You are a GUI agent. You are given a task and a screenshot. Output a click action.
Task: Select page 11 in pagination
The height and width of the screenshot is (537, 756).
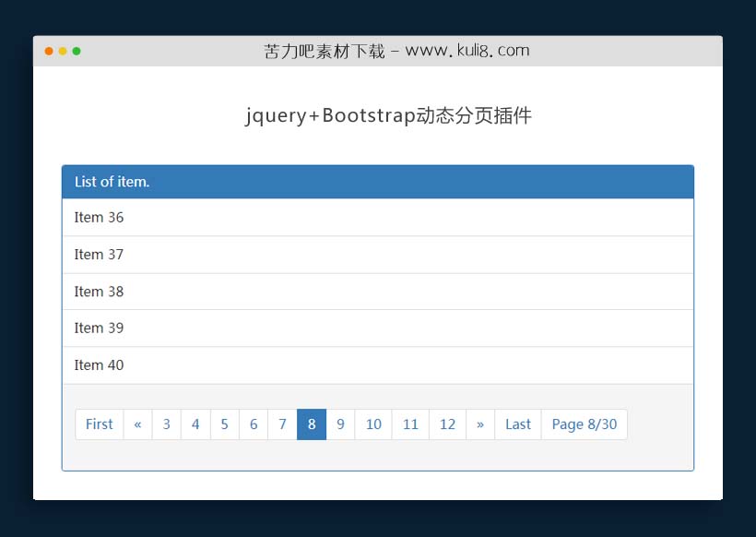(x=410, y=424)
